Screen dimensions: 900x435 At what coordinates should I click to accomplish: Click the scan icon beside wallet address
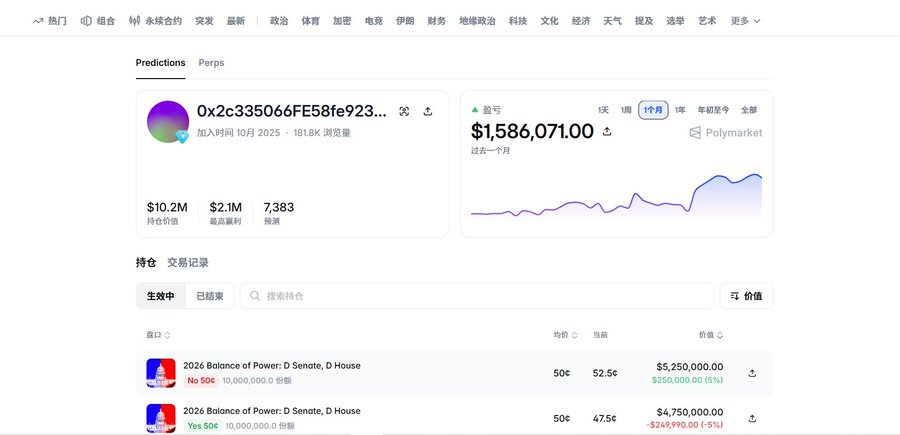coord(404,111)
